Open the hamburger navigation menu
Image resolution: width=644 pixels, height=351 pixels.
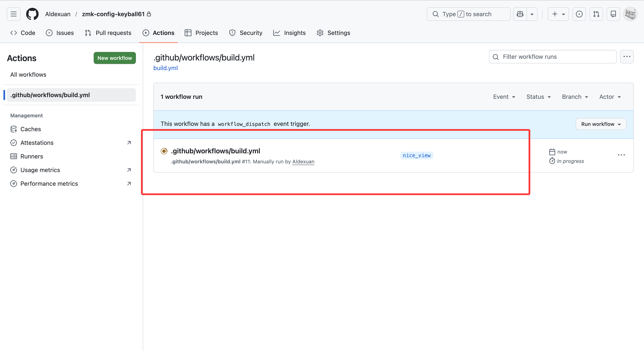(13, 14)
